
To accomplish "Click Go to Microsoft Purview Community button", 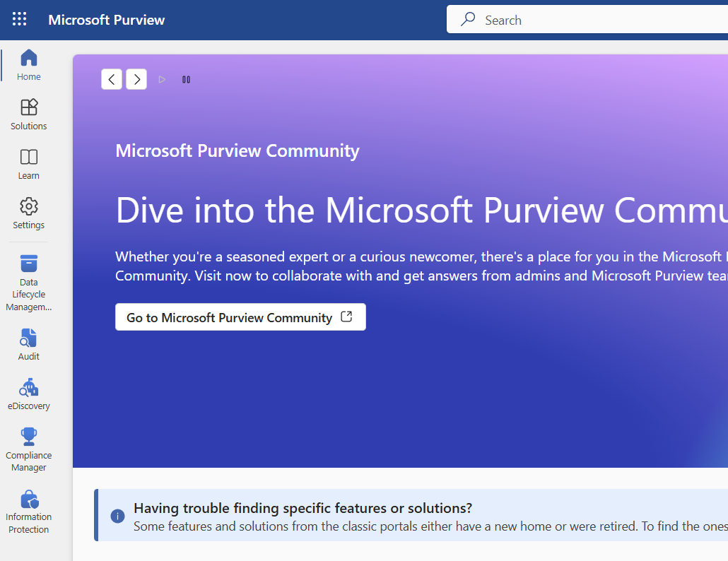I will click(240, 317).
